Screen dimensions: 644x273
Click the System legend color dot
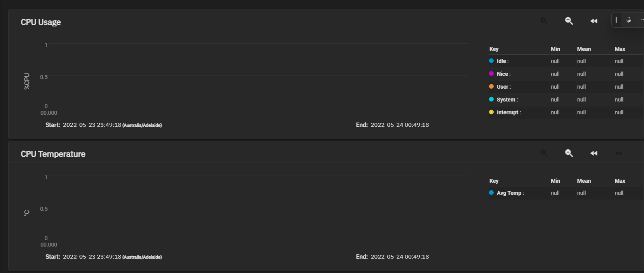(x=491, y=100)
